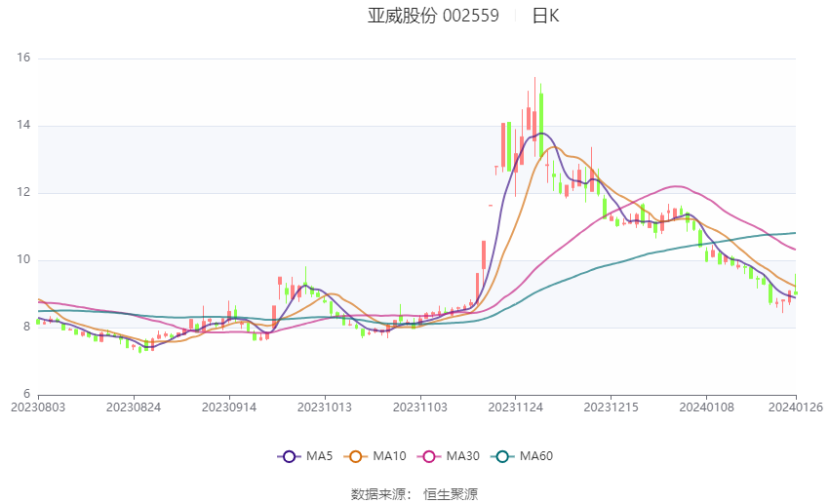This screenshot has width=829, height=504.
Task: Click the x-axis date 20231215
Action: point(612,407)
